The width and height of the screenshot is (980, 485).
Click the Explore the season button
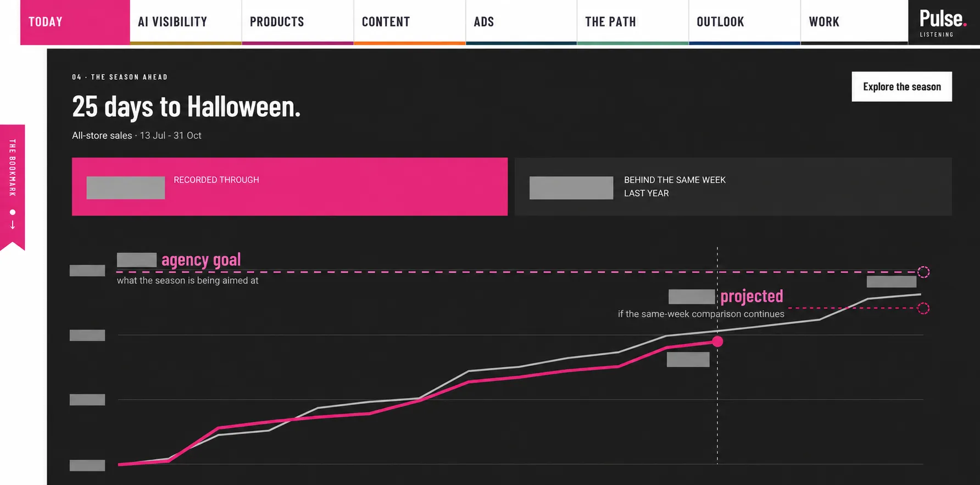coord(901,86)
